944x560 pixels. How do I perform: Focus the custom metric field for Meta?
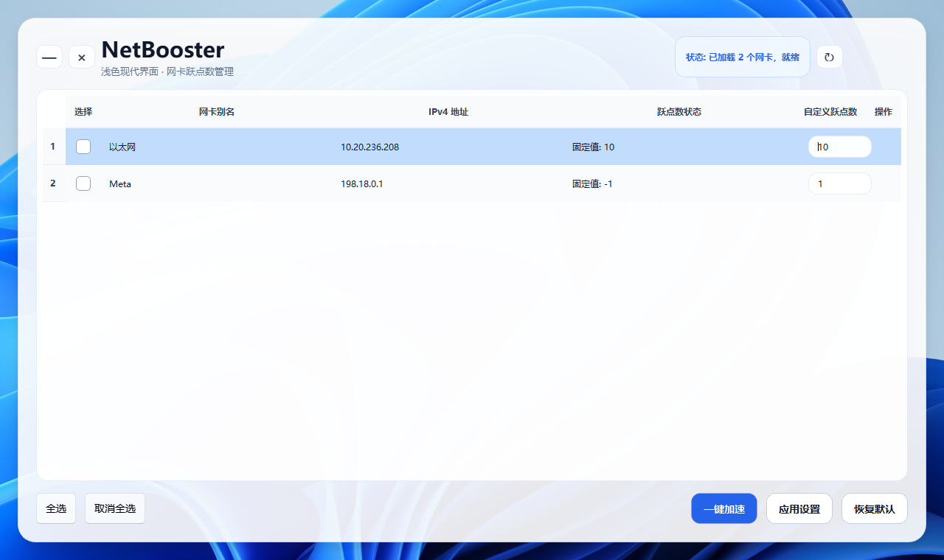(840, 183)
